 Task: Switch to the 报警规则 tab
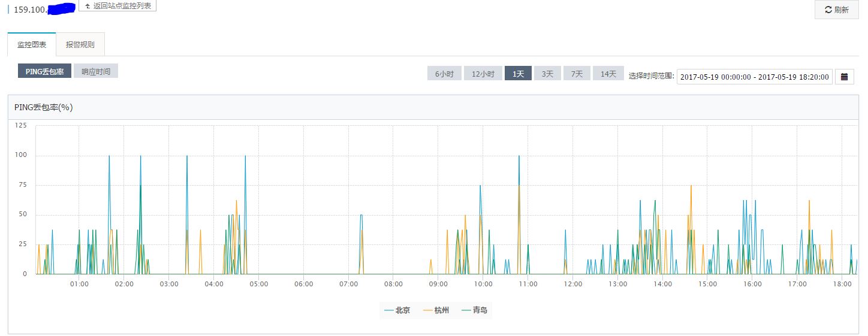(x=80, y=45)
